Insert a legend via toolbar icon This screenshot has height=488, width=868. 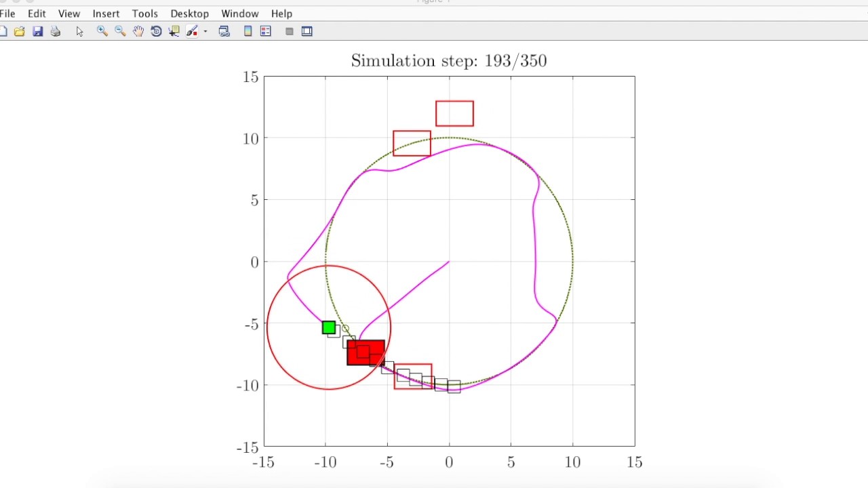point(266,31)
